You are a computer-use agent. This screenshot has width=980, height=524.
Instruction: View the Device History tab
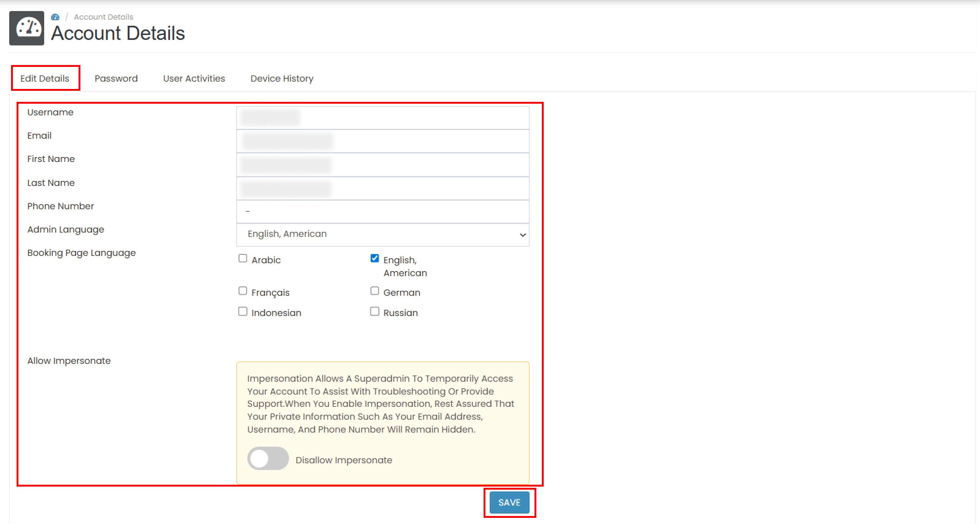click(x=282, y=78)
